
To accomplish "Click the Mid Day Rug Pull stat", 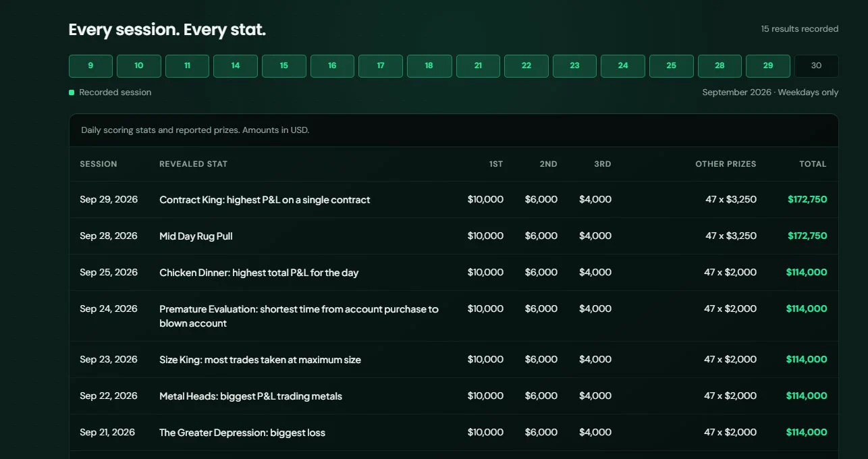I will point(196,236).
